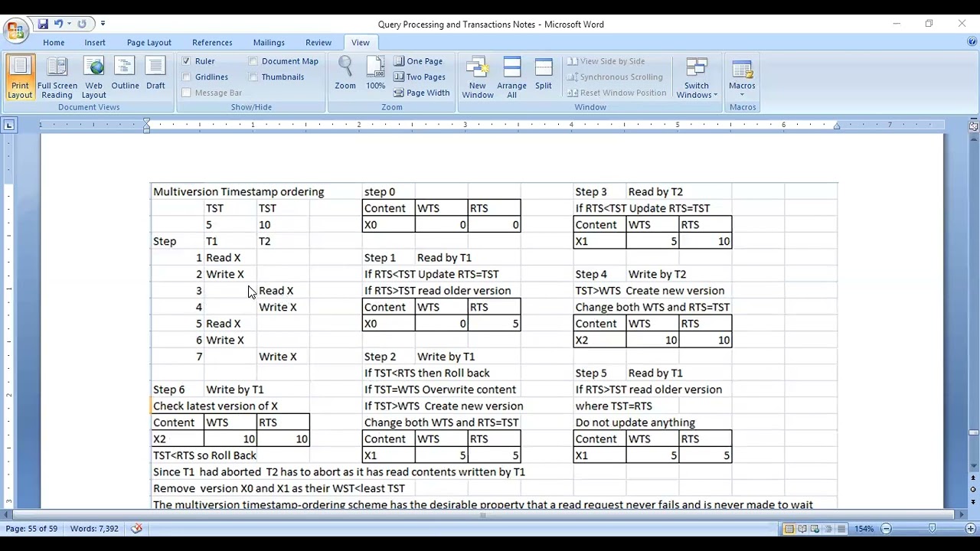Click 'Do not update anything' text
This screenshot has width=980, height=551.
[635, 422]
